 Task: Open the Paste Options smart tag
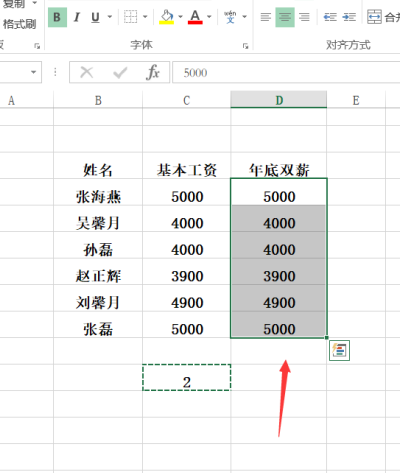[339, 350]
